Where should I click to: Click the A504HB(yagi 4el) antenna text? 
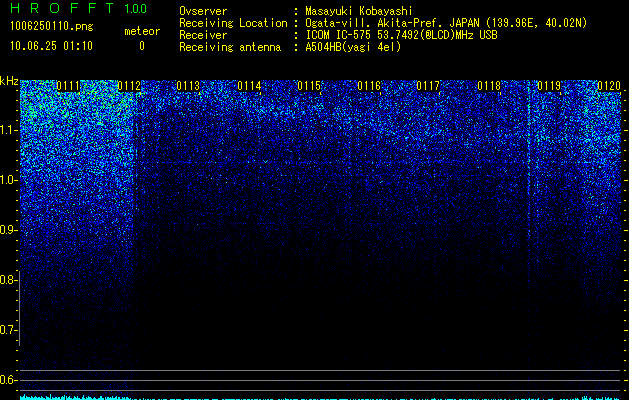(x=353, y=47)
